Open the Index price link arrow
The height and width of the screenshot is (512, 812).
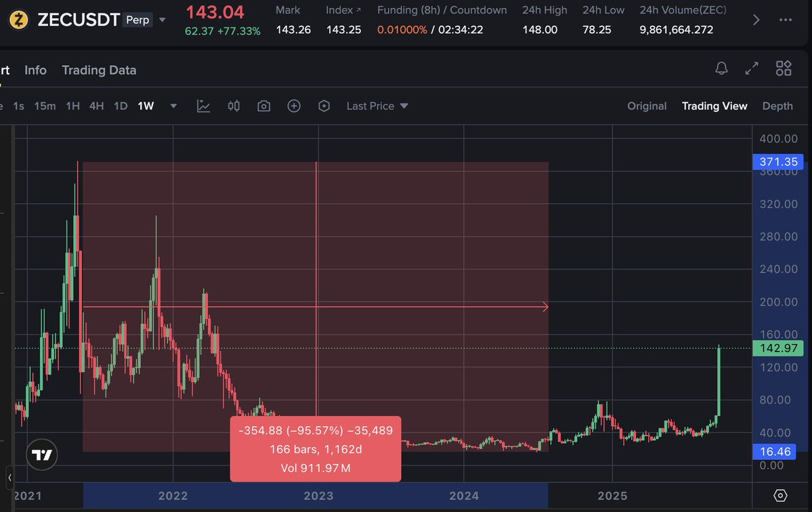point(358,10)
